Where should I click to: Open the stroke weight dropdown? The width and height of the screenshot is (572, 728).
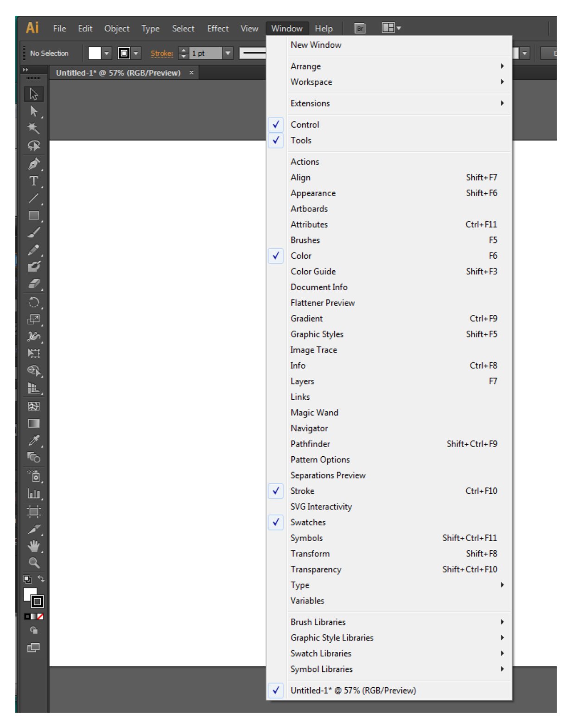coord(228,53)
